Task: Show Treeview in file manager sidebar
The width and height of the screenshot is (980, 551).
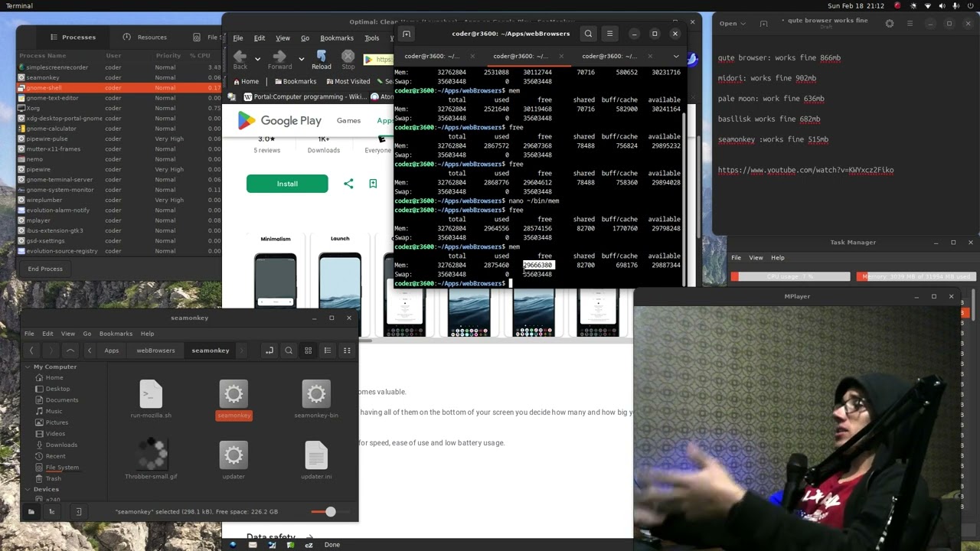Action: coord(52,511)
